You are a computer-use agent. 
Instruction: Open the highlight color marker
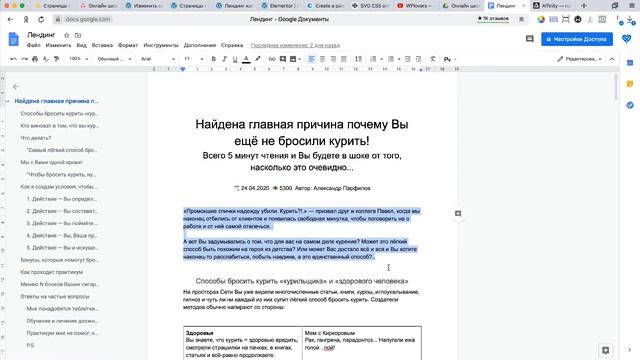(x=258, y=59)
